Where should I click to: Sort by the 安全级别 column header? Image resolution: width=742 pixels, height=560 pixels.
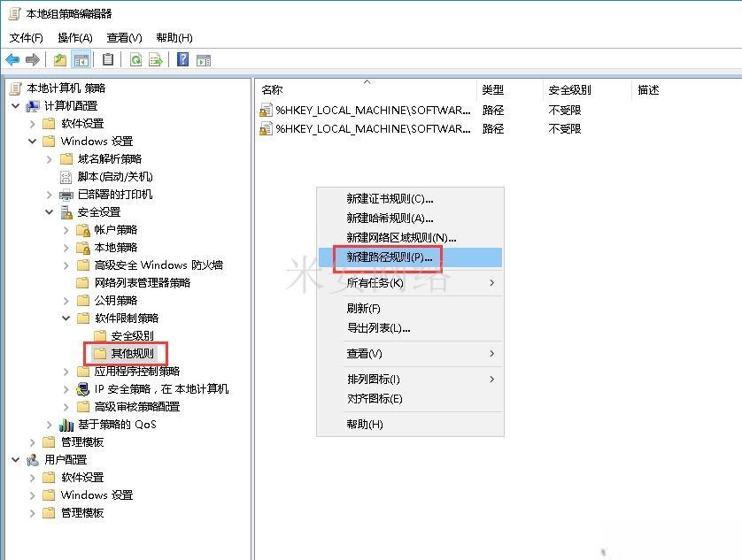coord(587,90)
